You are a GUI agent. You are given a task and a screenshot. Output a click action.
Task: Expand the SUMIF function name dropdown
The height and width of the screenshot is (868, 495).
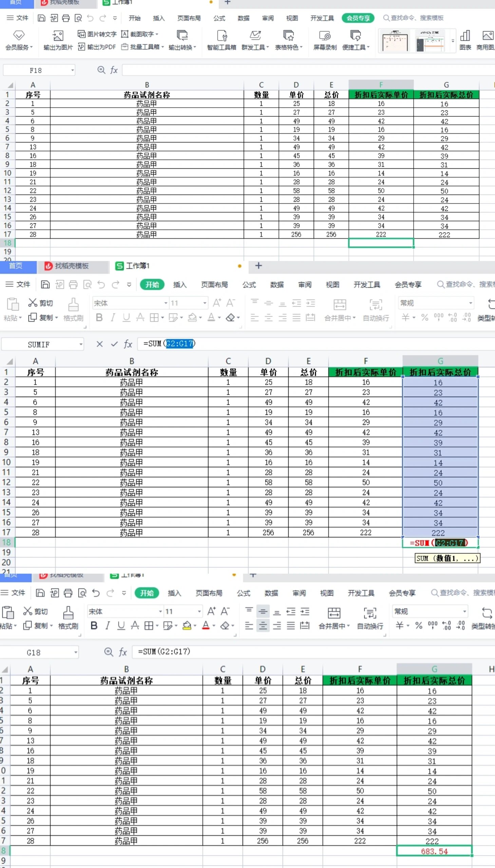tap(81, 344)
